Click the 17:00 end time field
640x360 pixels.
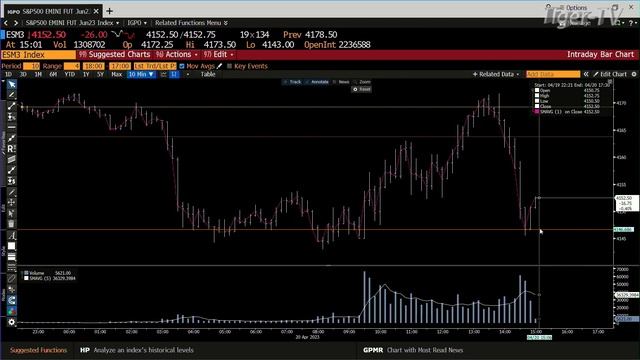point(120,66)
